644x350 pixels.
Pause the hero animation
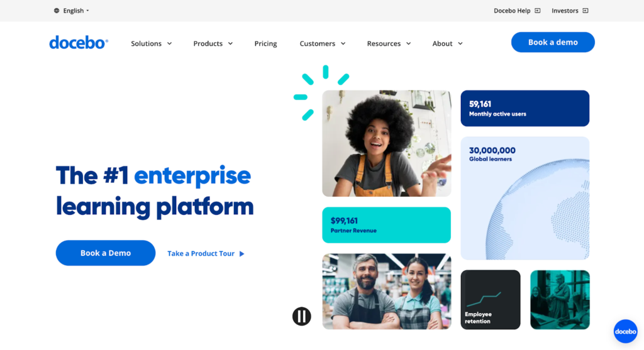[x=301, y=316]
